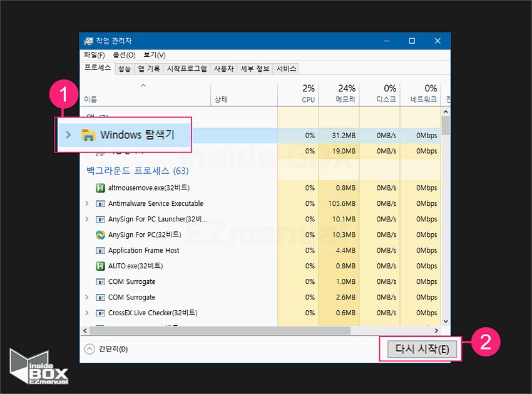The height and width of the screenshot is (394, 532).
Task: Click the horizontal scrollbar right arrow
Action: tap(436, 330)
